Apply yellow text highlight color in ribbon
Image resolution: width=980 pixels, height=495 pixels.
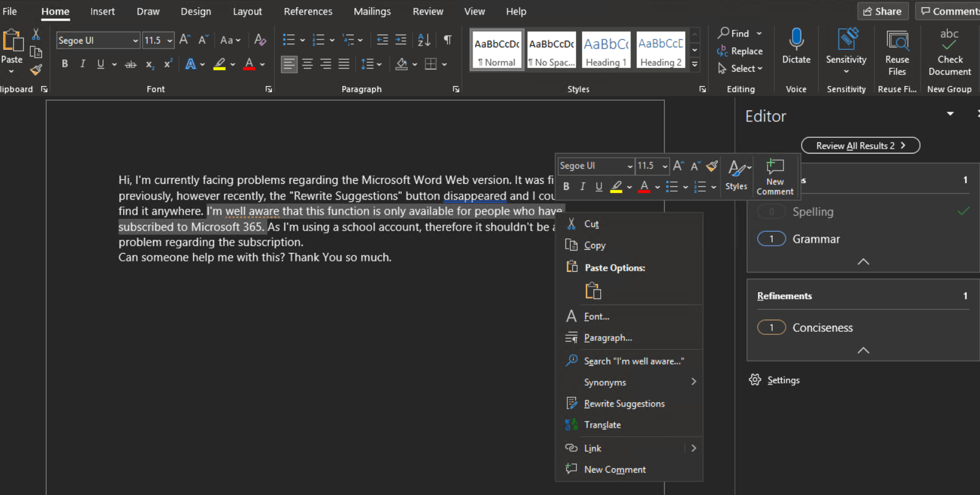tap(220, 64)
